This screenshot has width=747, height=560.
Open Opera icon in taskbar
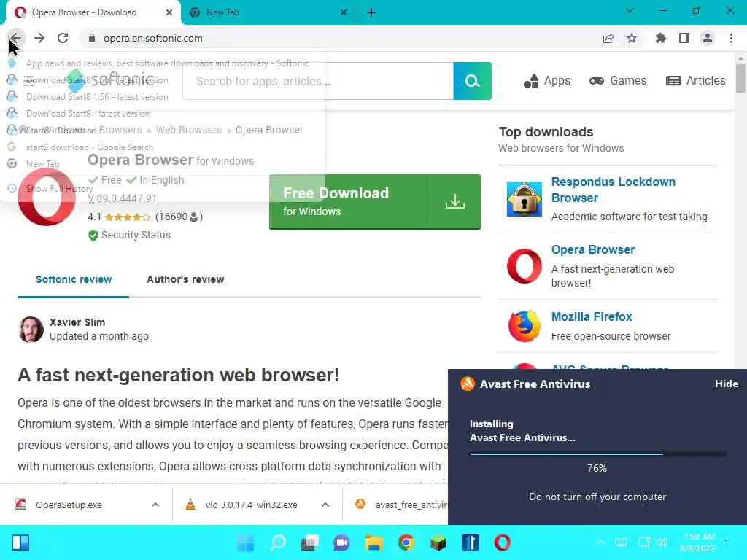pyautogui.click(x=502, y=542)
